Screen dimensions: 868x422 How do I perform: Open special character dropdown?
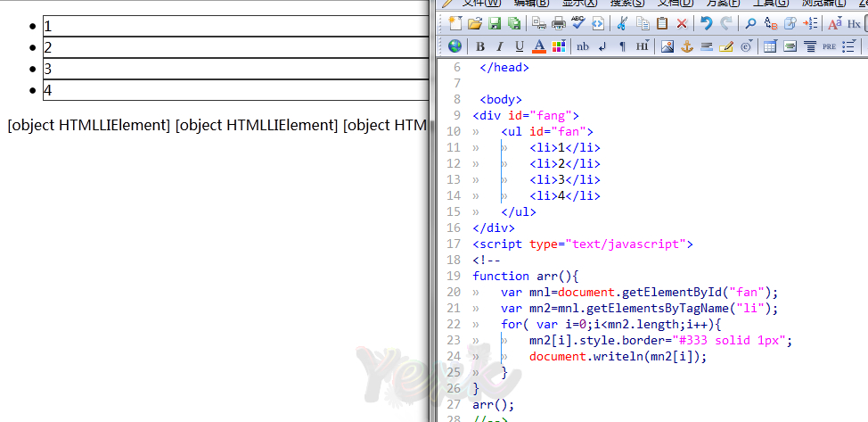(x=746, y=46)
